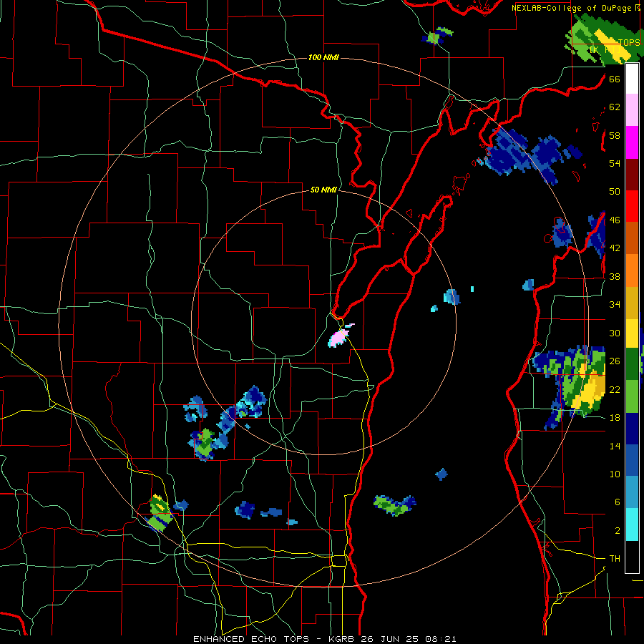This screenshot has width=644, height=644.
Task: Click the 58 value on the legend scale
Action: coord(615,135)
